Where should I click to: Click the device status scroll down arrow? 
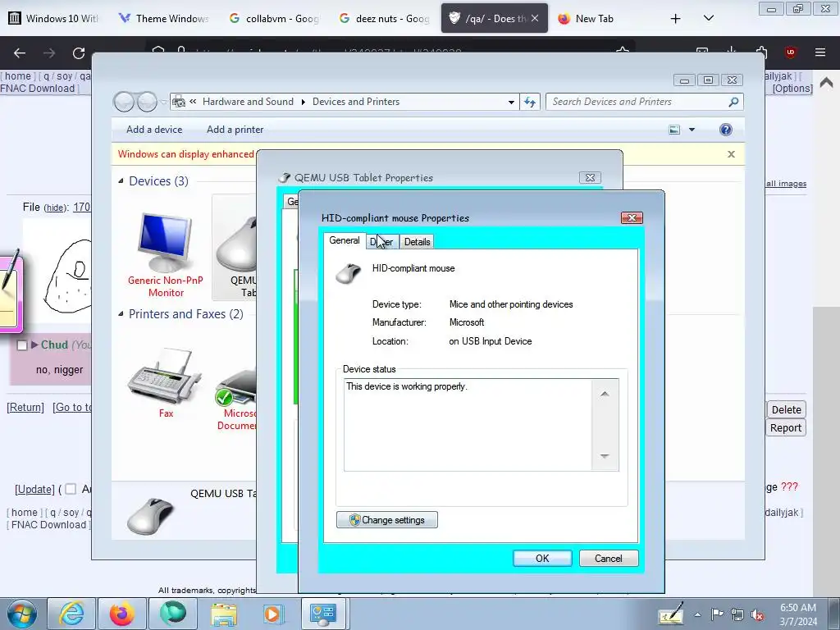(x=605, y=456)
